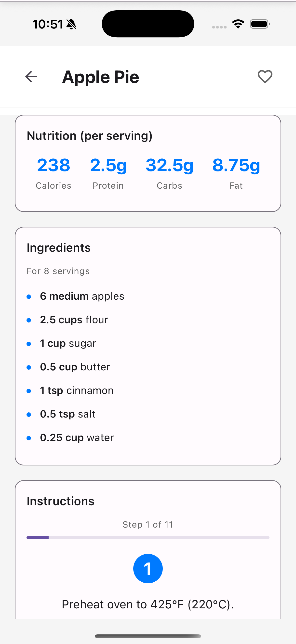Tap the Apple Pie page title
296x644 pixels.
(100, 77)
